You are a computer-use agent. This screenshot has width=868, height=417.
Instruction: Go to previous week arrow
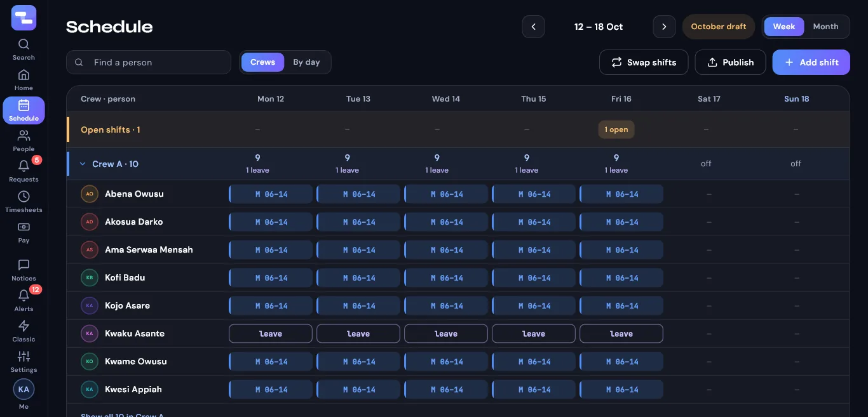533,27
